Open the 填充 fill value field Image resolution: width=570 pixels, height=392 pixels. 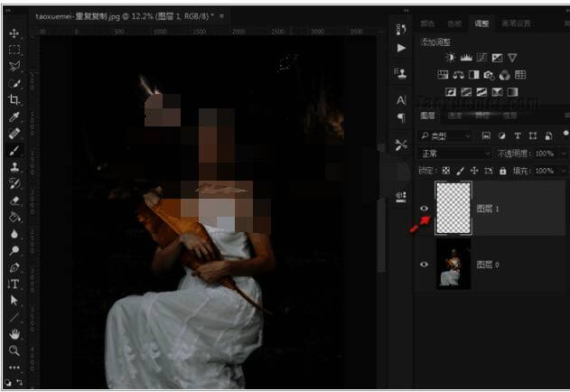click(x=543, y=171)
